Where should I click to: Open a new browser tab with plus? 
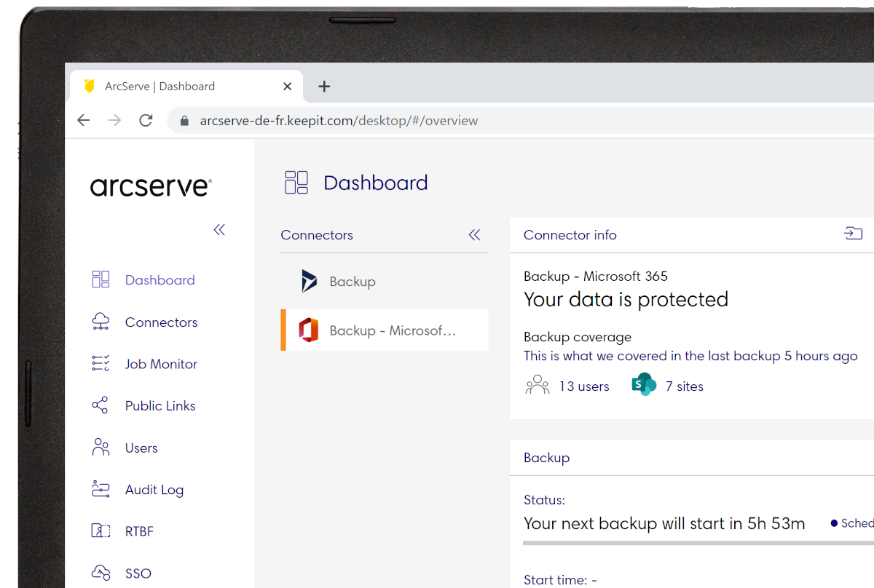(325, 87)
